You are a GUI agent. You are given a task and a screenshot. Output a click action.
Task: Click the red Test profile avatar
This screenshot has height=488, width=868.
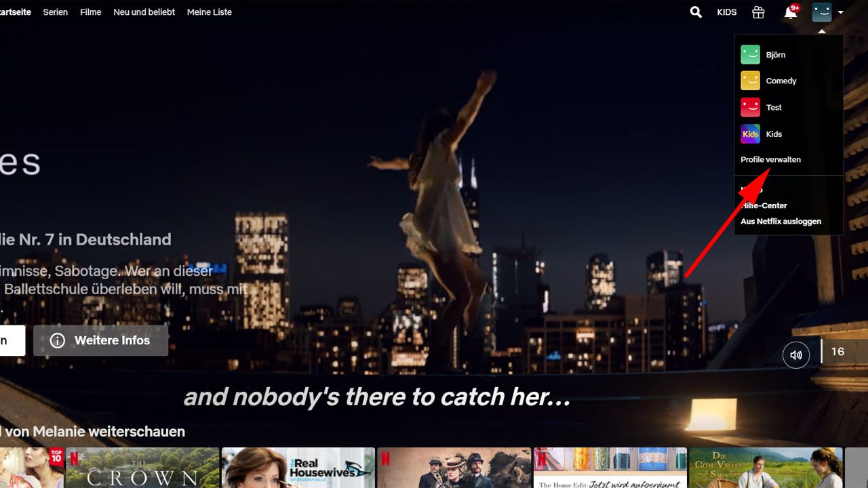[750, 107]
